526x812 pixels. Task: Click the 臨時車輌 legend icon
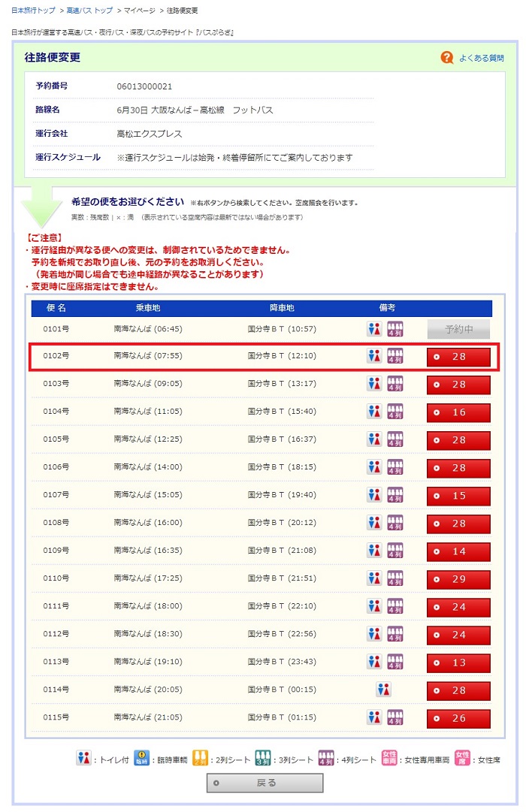pyautogui.click(x=141, y=759)
